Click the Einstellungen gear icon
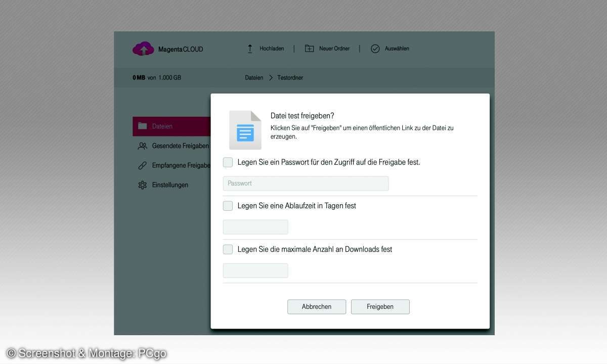This screenshot has height=364, width=607. click(142, 185)
